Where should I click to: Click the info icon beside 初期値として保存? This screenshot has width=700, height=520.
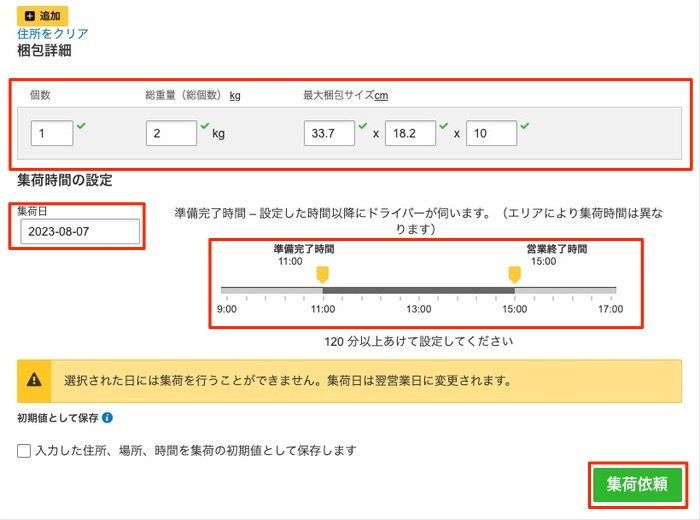click(107, 418)
